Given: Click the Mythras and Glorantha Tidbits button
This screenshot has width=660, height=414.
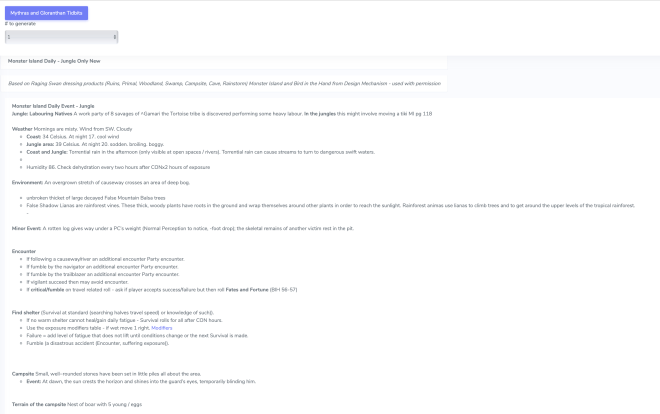Looking at the screenshot, I should point(45,12).
